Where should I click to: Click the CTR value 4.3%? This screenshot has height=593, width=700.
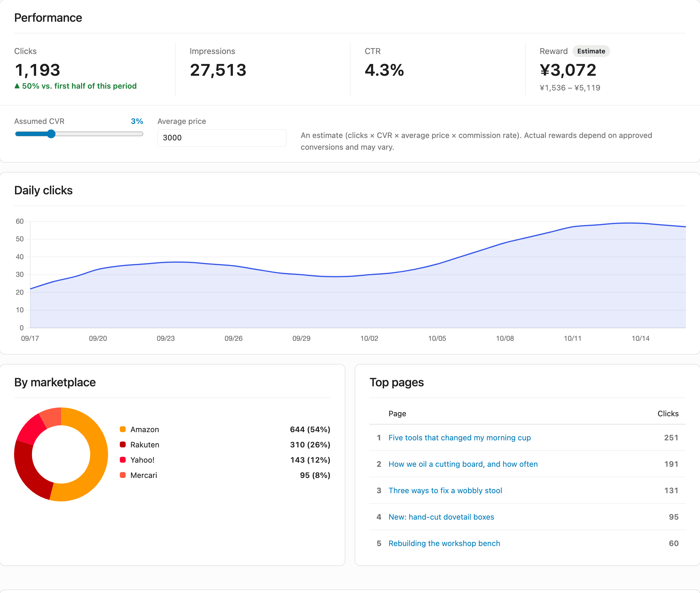pyautogui.click(x=384, y=70)
